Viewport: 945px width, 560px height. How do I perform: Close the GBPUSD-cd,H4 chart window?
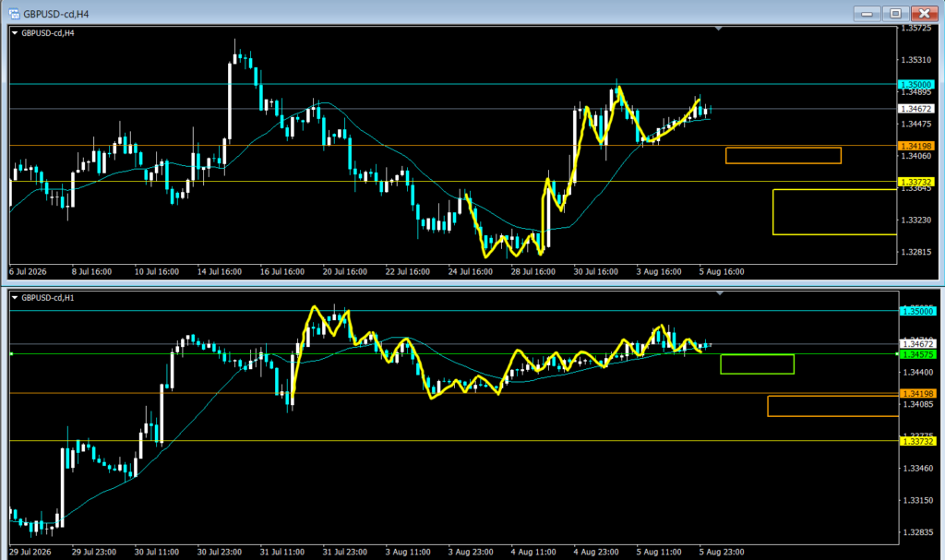tap(924, 13)
